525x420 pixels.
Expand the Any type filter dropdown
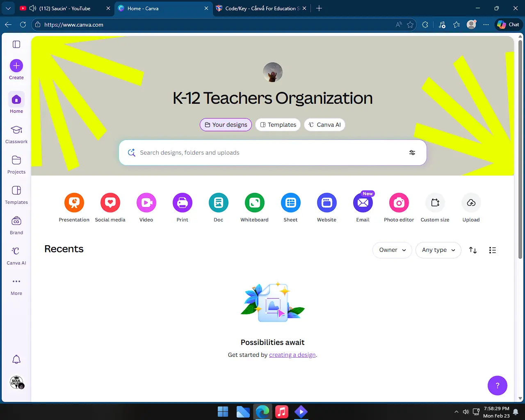[x=438, y=250]
